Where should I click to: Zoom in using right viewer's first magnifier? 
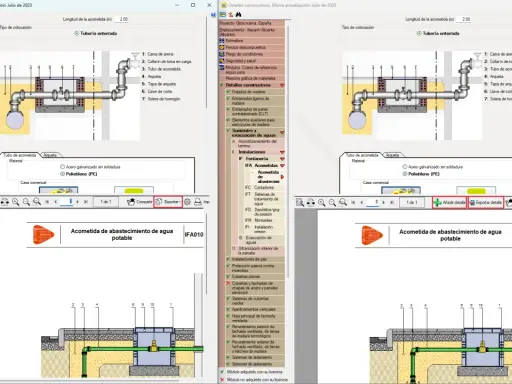pyautogui.click(x=321, y=202)
